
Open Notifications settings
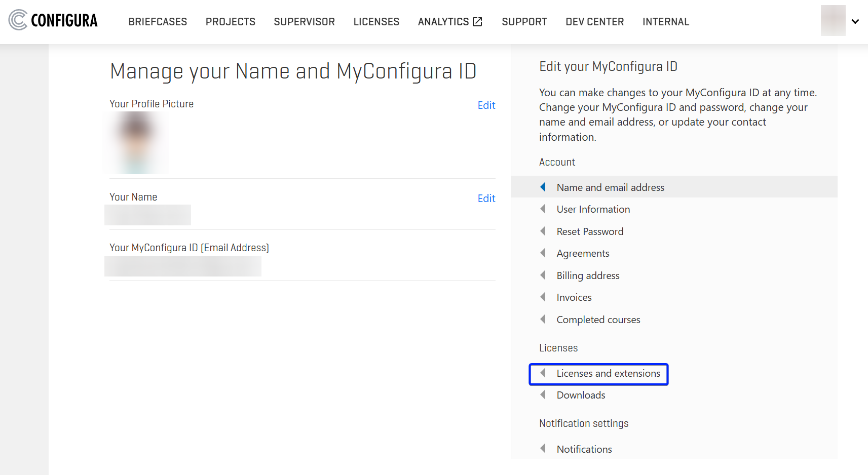584,449
